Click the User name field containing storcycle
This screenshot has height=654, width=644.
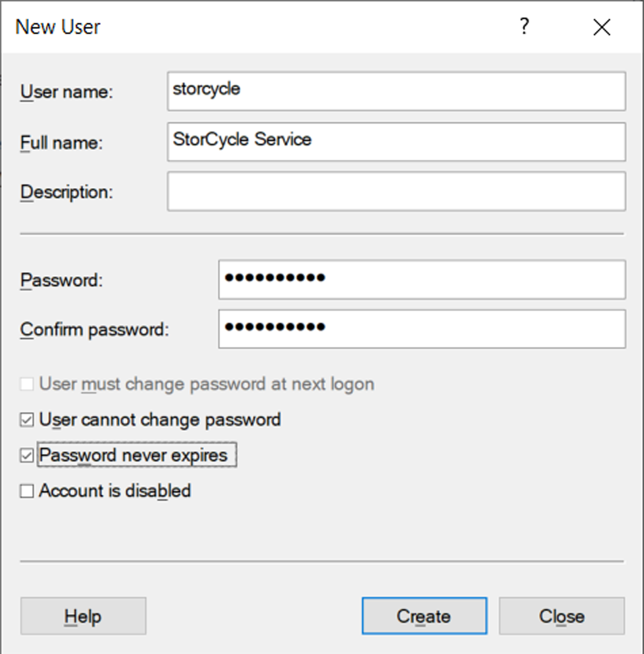[396, 91]
